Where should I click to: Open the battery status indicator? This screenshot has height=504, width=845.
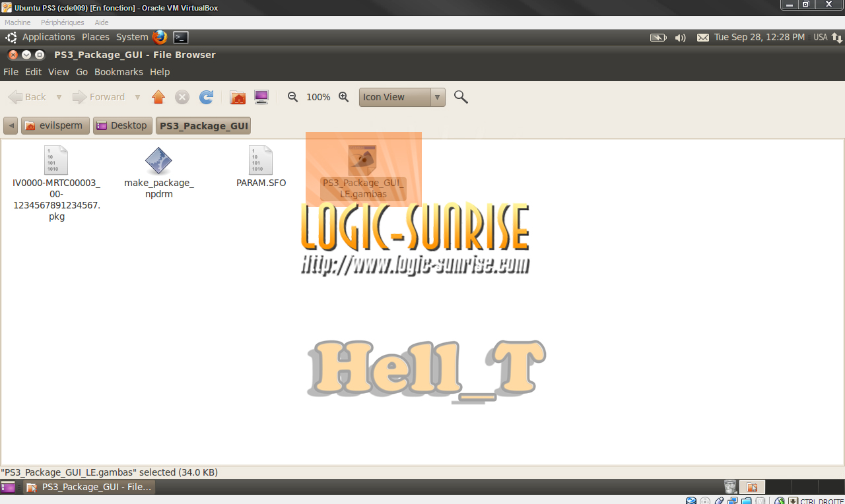[x=658, y=38]
